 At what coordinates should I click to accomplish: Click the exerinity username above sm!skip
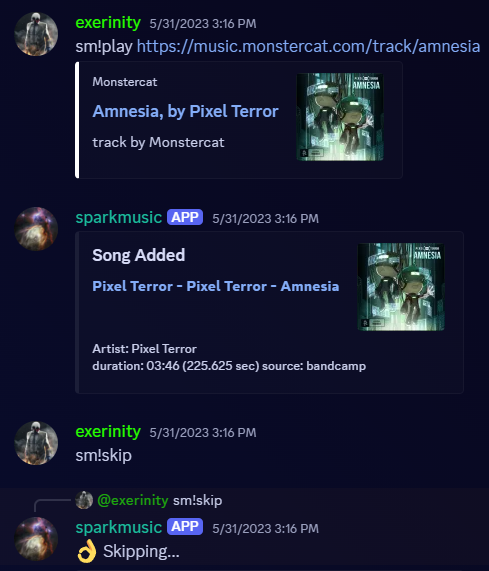click(x=108, y=432)
